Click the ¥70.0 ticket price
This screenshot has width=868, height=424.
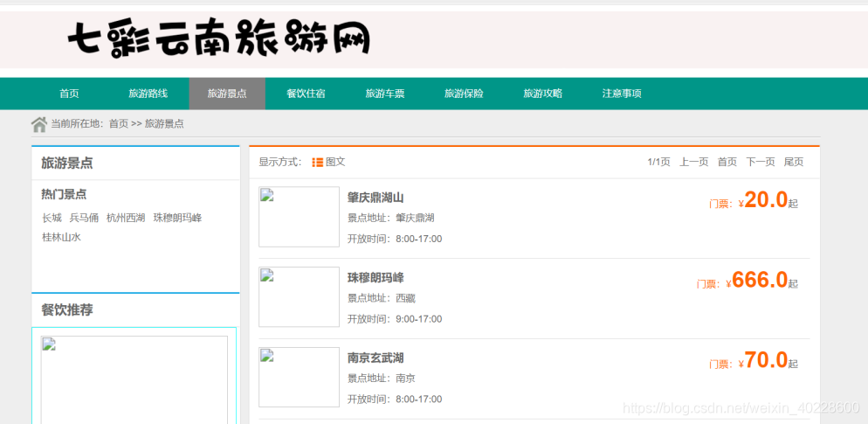pos(763,361)
